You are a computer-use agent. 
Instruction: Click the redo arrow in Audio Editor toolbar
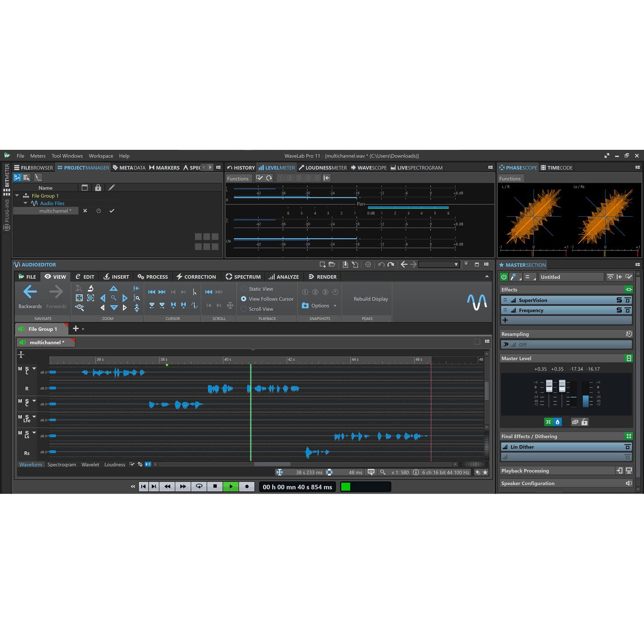[391, 264]
